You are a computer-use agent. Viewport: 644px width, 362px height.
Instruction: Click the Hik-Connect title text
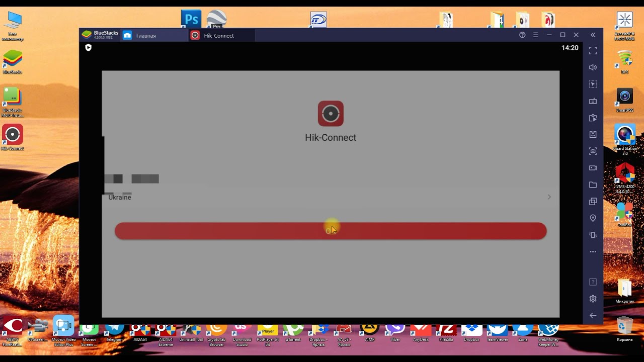coord(331,137)
